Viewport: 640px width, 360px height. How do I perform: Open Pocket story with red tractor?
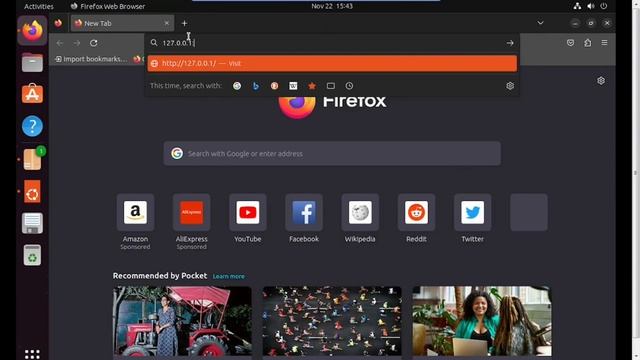point(182,321)
